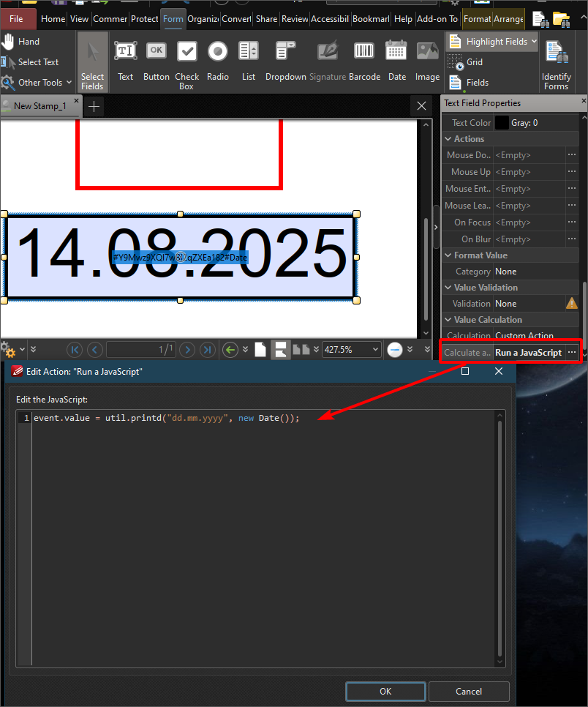Activate the Select Fields tool
588x707 pixels.
tap(92, 60)
